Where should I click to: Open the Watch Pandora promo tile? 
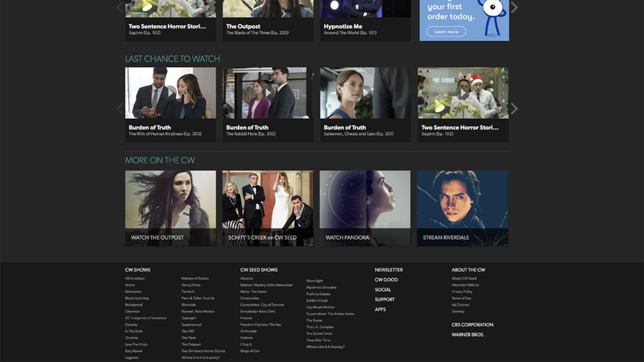[x=365, y=208]
